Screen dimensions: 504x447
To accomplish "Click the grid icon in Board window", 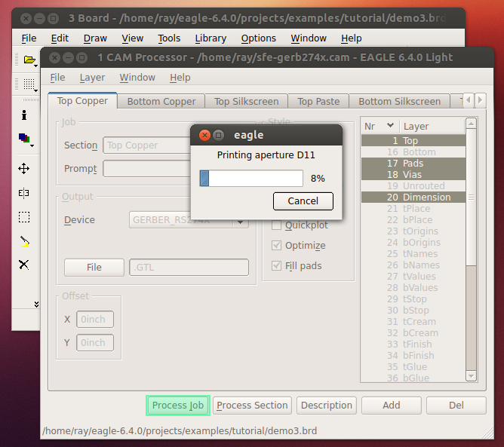I will point(29,84).
